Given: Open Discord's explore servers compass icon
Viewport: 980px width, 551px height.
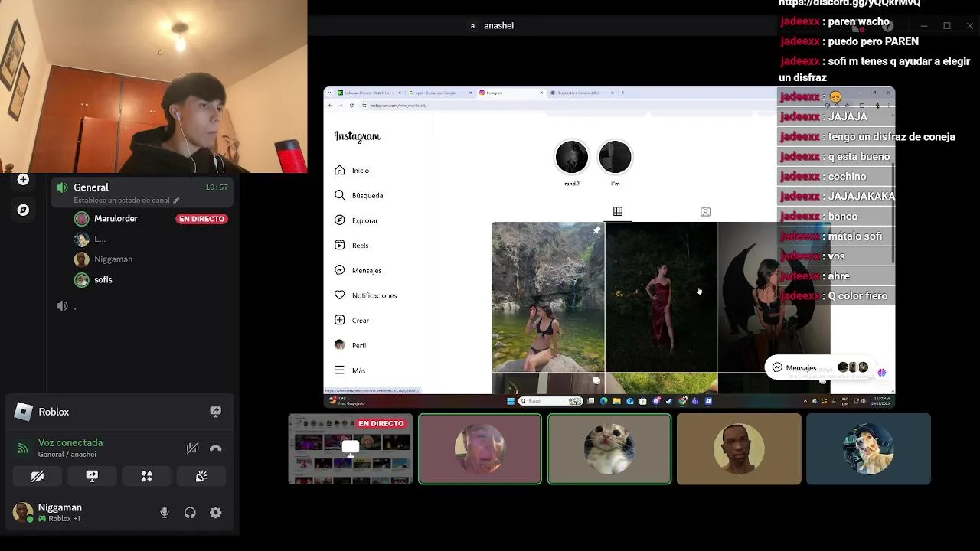Looking at the screenshot, I should click(x=23, y=210).
